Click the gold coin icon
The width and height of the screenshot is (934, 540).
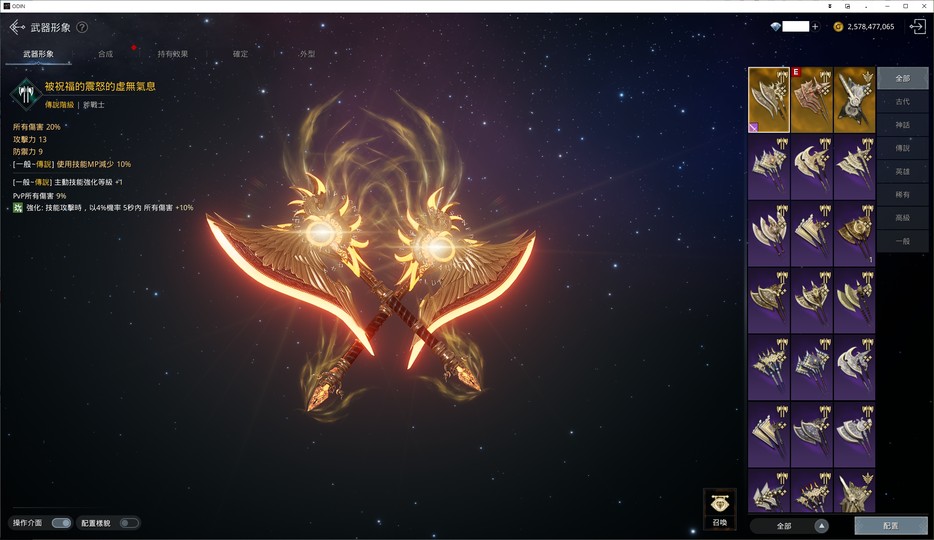tap(838, 27)
